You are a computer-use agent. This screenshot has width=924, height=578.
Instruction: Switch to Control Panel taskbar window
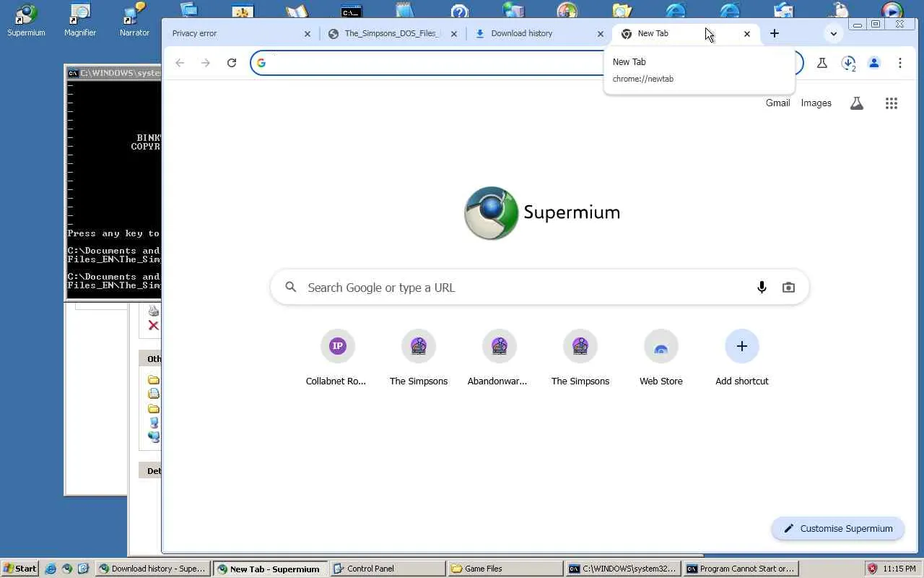(387, 569)
